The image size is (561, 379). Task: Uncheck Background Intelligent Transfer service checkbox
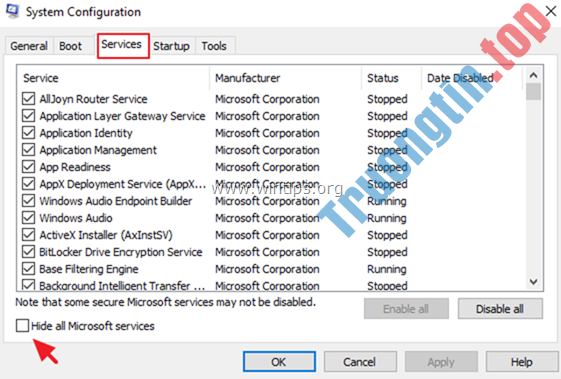point(29,285)
